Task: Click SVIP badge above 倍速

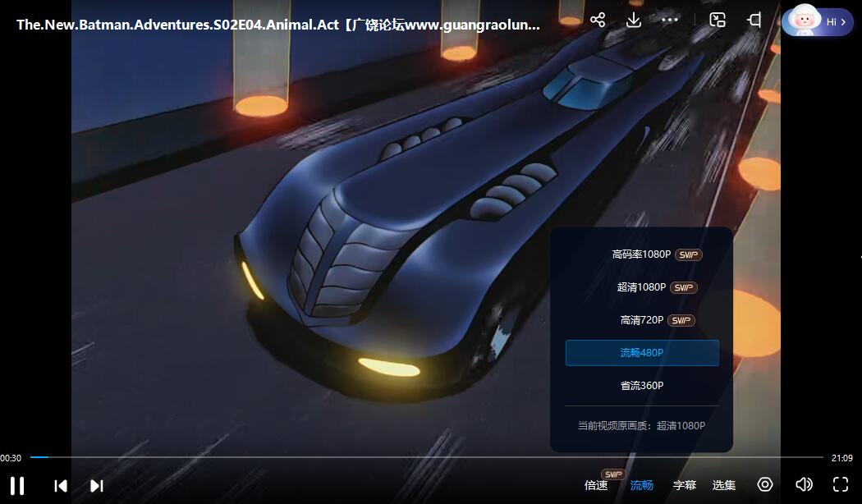Action: 613,474
